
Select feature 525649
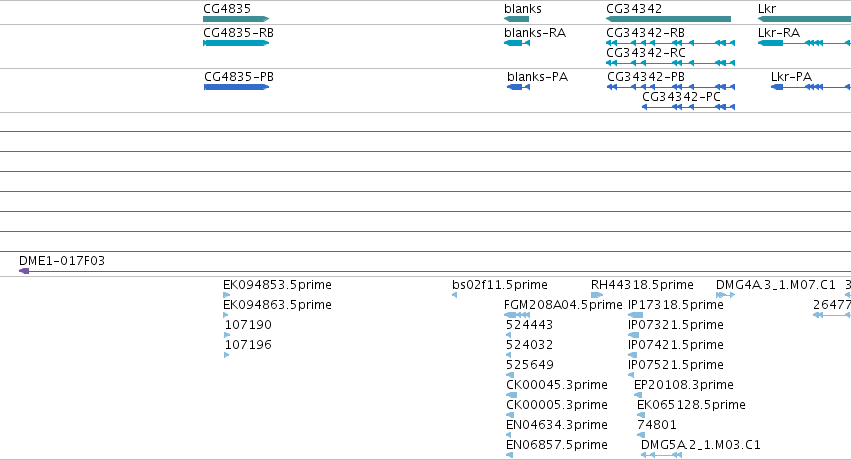click(x=510, y=375)
